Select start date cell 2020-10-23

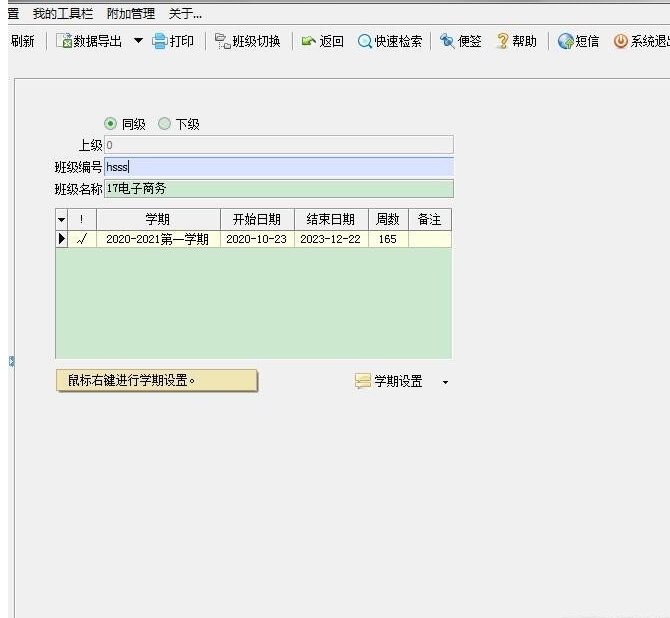257,239
